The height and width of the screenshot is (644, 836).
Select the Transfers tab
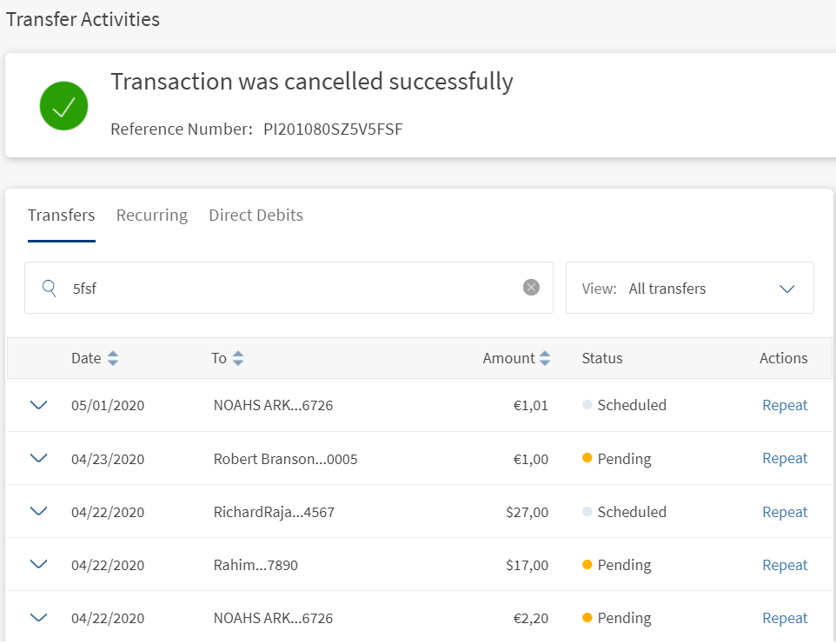61,216
